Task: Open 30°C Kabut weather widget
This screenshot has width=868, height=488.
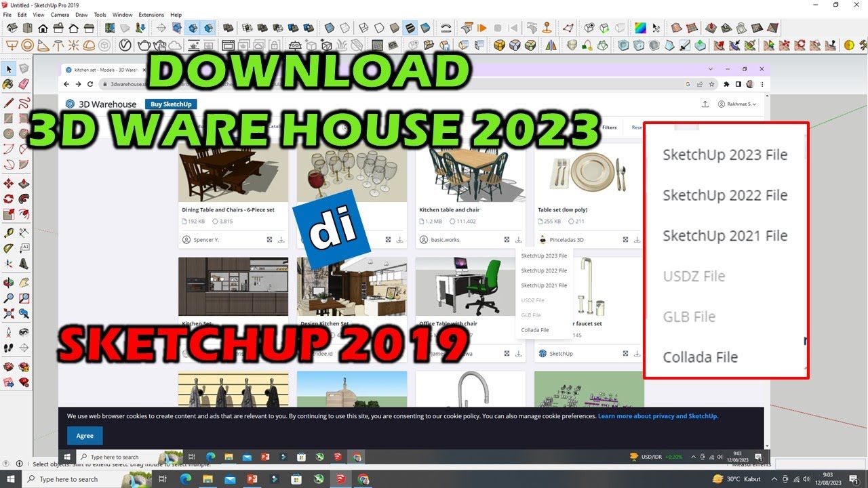Action: point(737,479)
